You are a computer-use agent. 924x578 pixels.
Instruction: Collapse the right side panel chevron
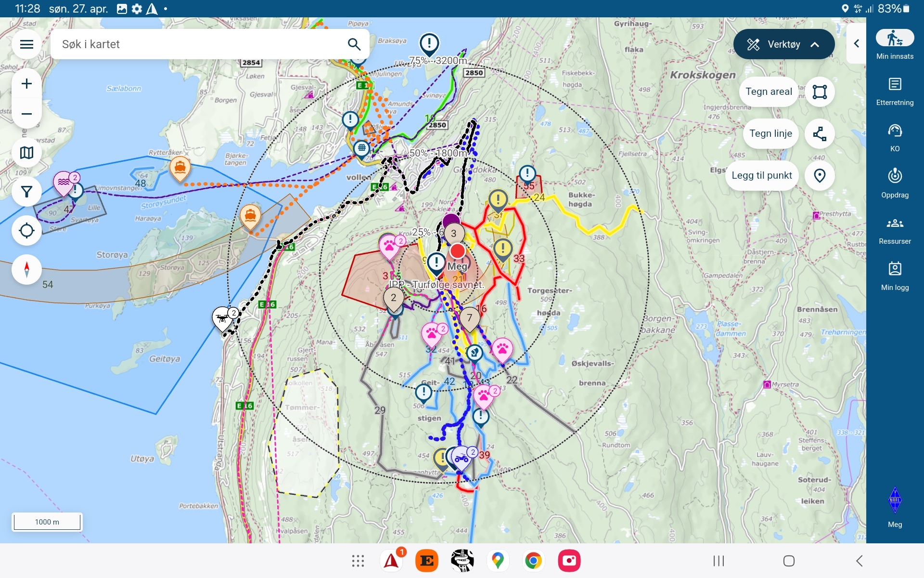tap(856, 44)
